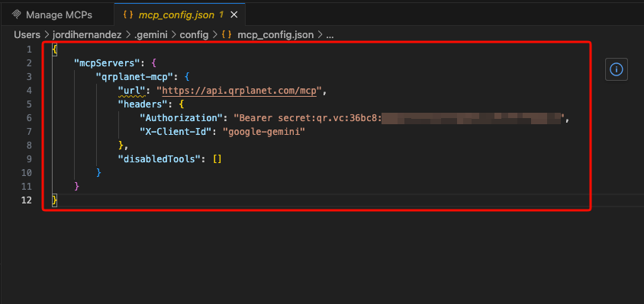This screenshot has height=304, width=644.
Task: Click the opening brace on line 1
Action: coord(55,50)
